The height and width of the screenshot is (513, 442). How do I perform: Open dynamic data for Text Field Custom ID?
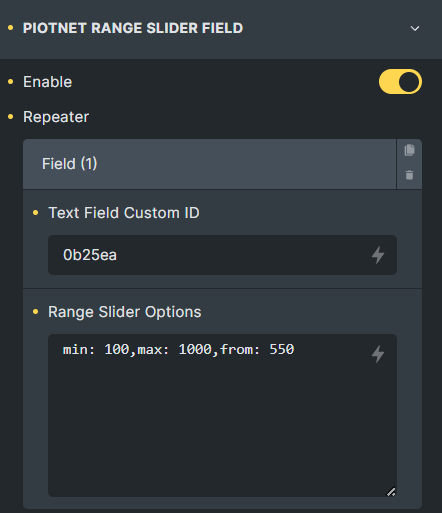[x=378, y=255]
